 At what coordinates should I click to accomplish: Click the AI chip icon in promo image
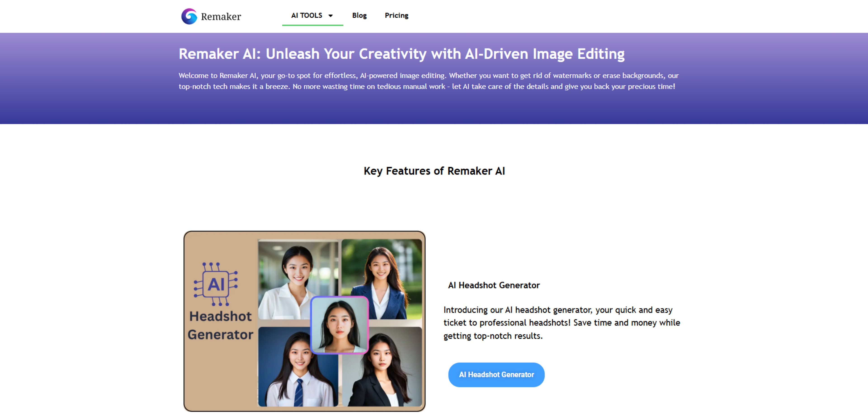[216, 284]
